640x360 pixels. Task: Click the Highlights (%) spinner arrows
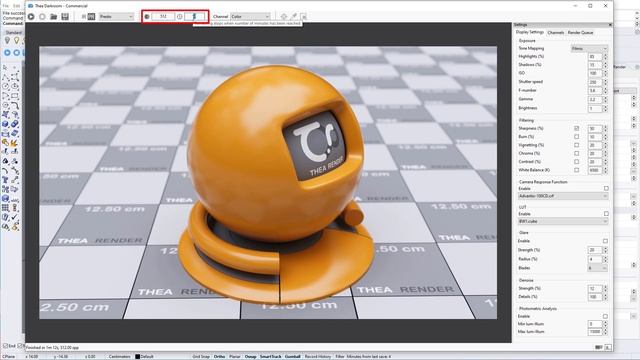point(605,57)
